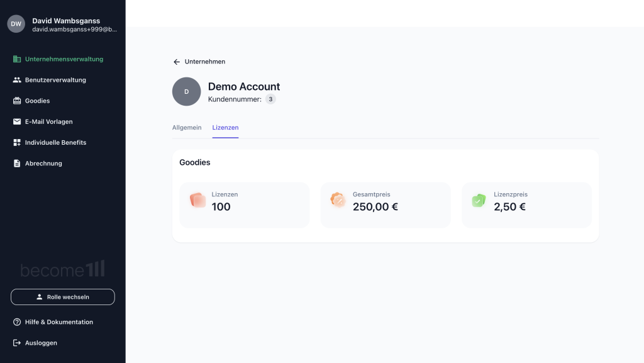Click the Benutzerverwaltung people icon

(x=17, y=80)
